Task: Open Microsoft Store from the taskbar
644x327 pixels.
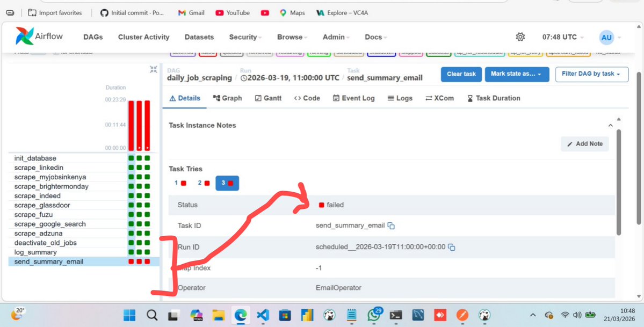Action: pos(285,316)
